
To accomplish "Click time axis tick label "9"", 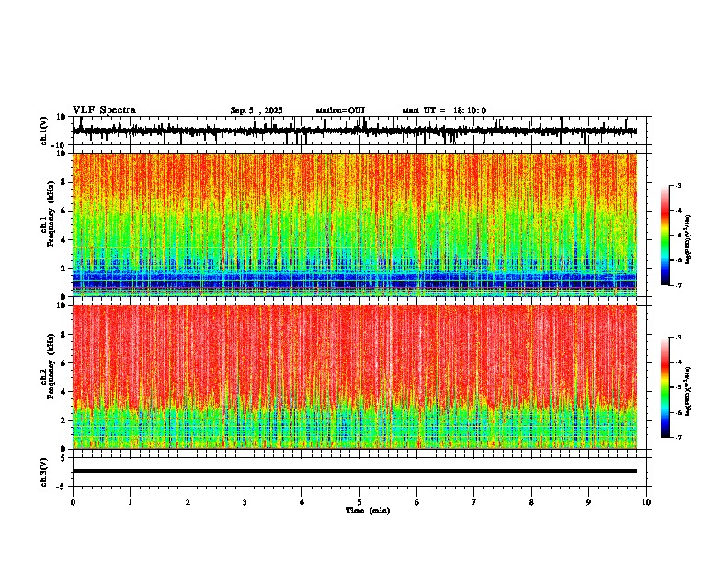I will point(588,502).
